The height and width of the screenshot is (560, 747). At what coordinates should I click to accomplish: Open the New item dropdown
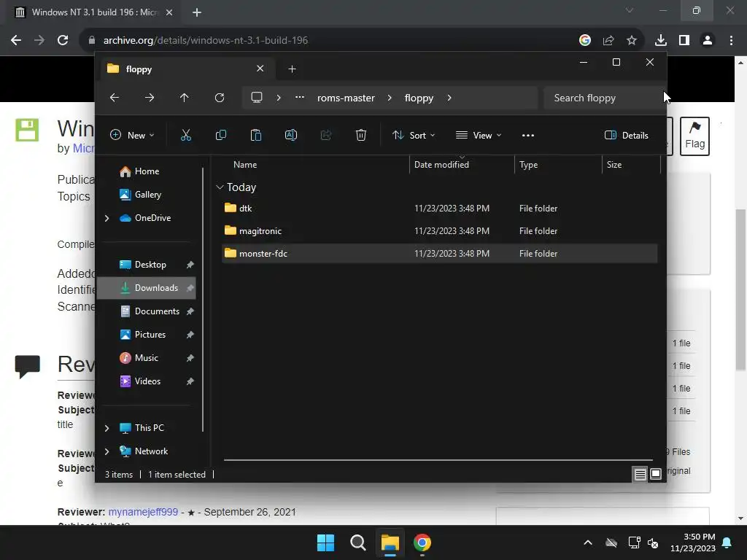point(132,135)
